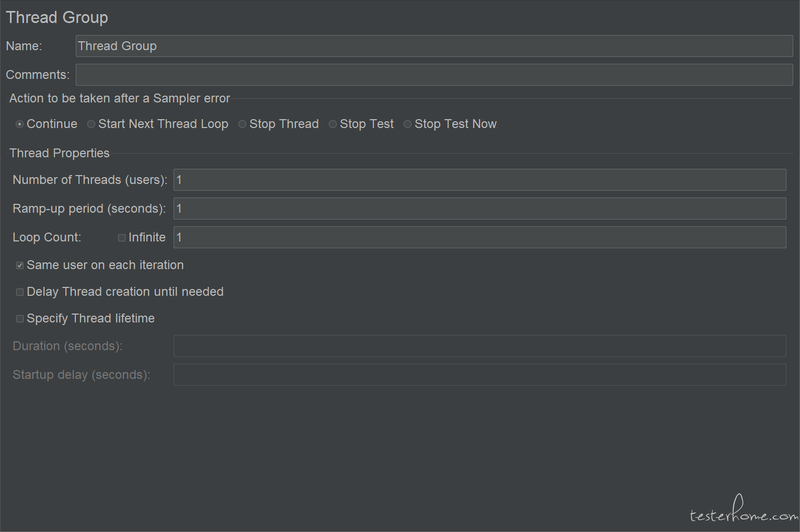Click the 'Ramp-up period (seconds):' label

[x=89, y=209]
